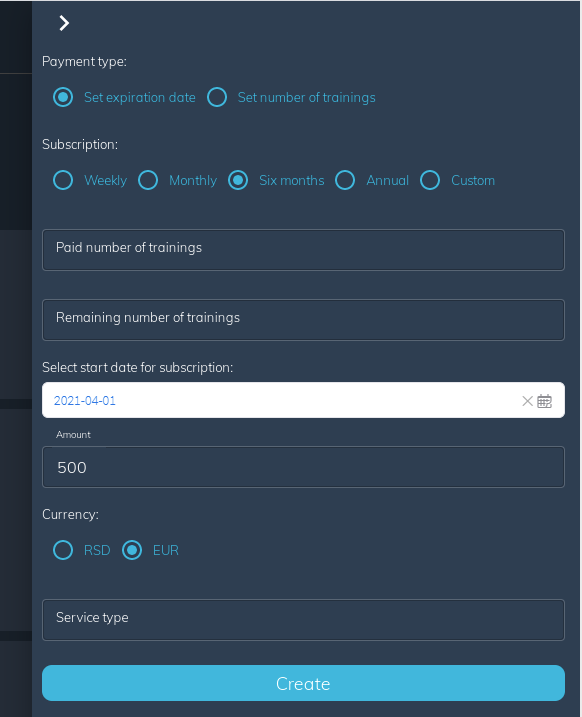This screenshot has width=582, height=717.
Task: Open the calendar date picker icon
Action: tap(544, 401)
